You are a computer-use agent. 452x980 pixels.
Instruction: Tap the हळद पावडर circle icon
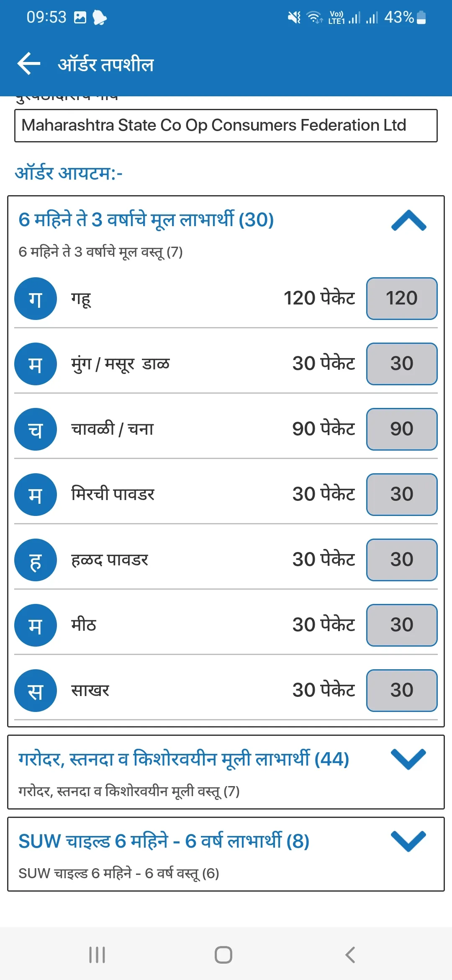tap(36, 560)
